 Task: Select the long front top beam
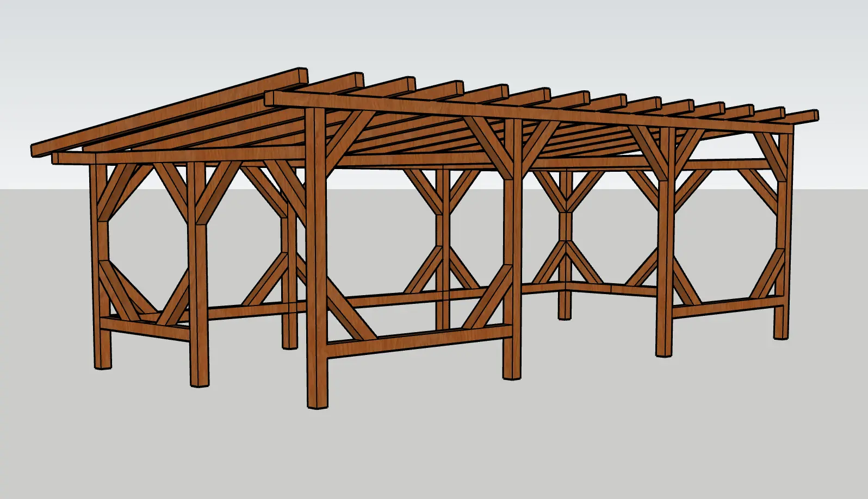click(529, 113)
